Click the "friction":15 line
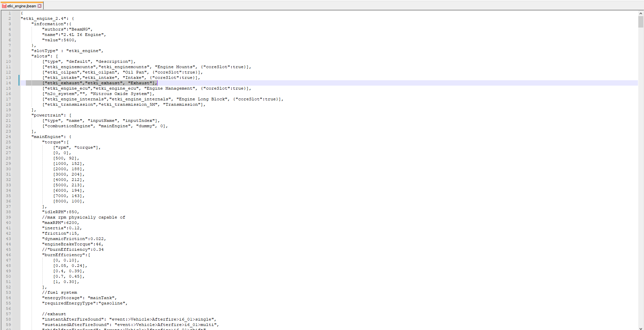 click(61, 233)
